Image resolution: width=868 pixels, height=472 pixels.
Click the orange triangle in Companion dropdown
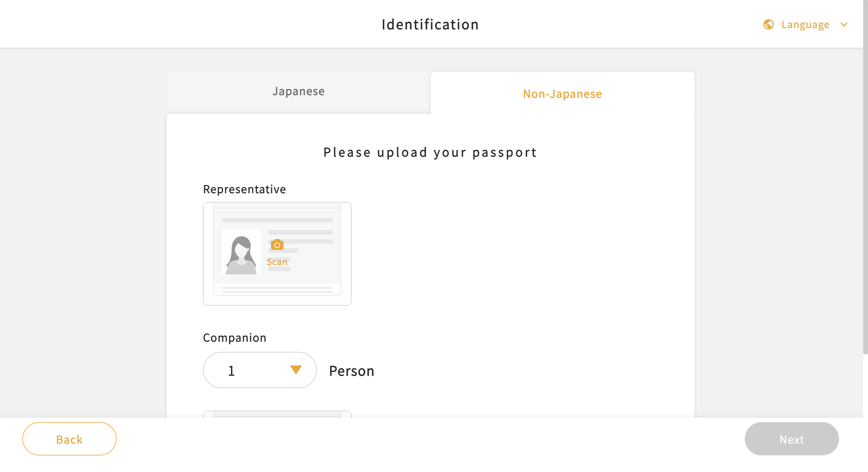pos(295,370)
